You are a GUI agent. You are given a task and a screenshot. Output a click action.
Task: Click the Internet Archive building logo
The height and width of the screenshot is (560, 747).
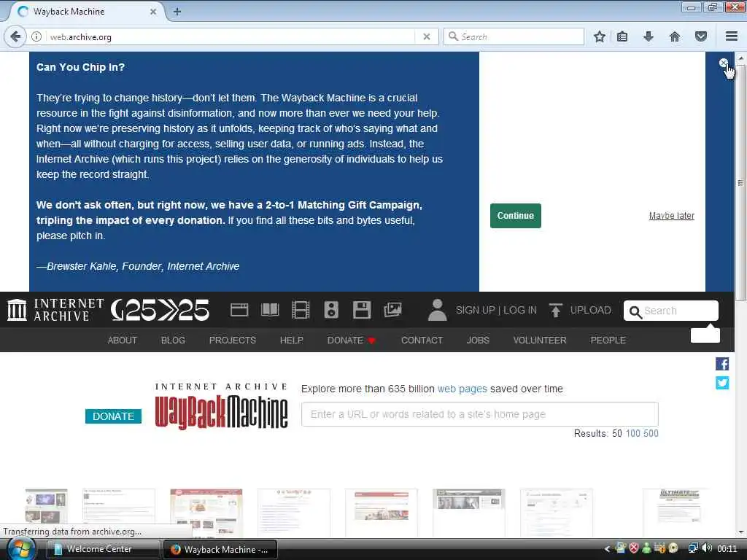coord(18,310)
